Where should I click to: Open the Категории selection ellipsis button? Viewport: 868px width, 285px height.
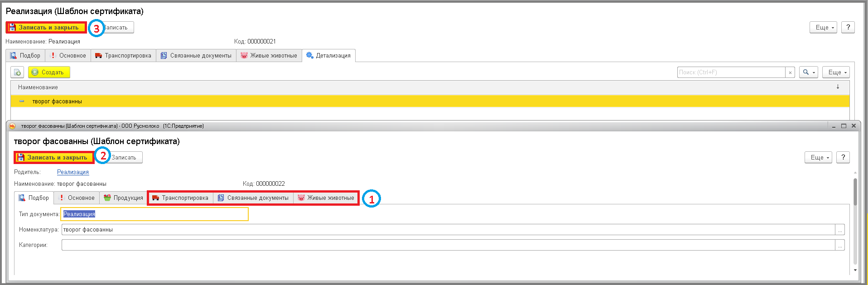point(840,246)
